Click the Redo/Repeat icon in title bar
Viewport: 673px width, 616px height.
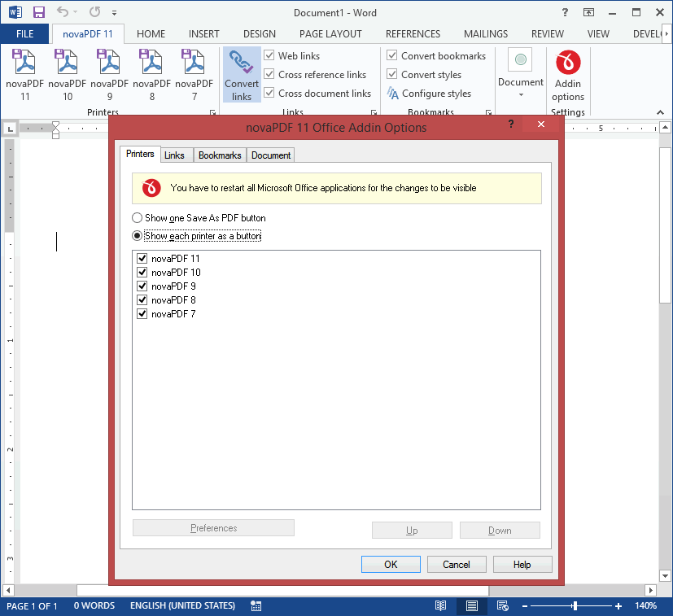point(94,12)
